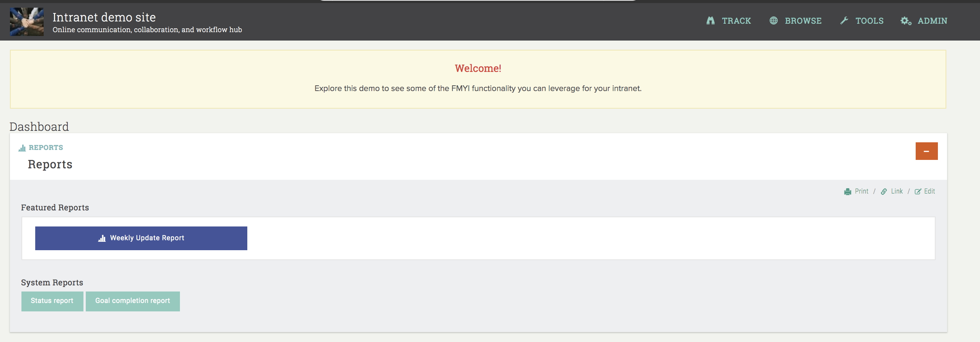Click the pencil edit icon
The image size is (980, 342).
pos(918,192)
